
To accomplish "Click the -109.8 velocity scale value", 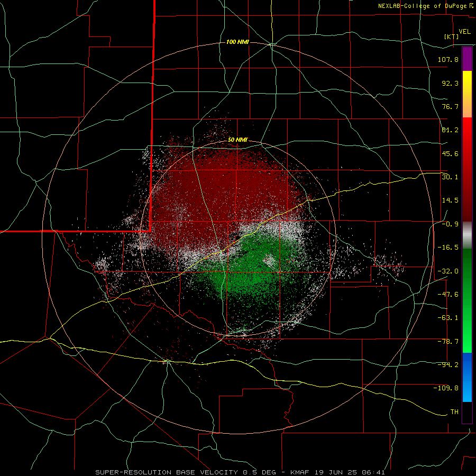I will pos(446,388).
